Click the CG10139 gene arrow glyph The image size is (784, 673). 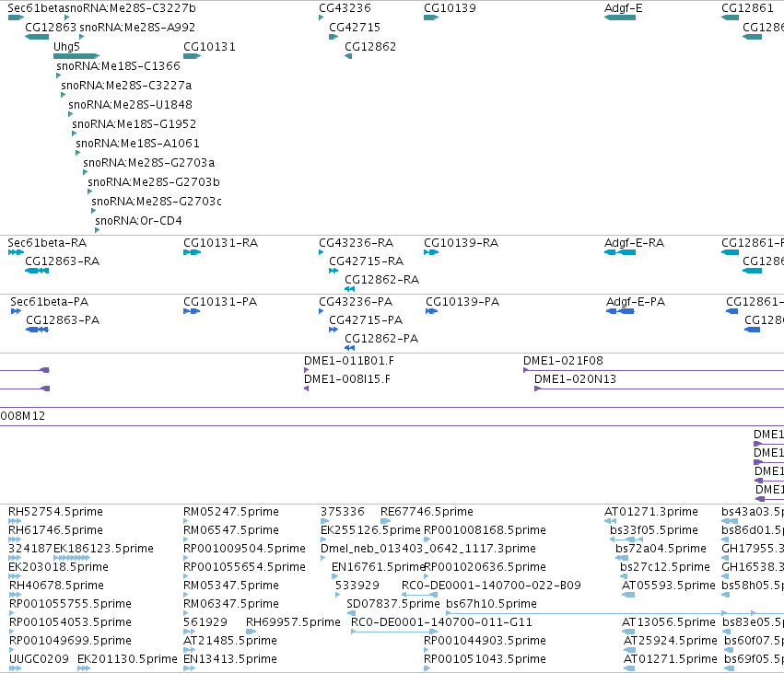tap(431, 17)
